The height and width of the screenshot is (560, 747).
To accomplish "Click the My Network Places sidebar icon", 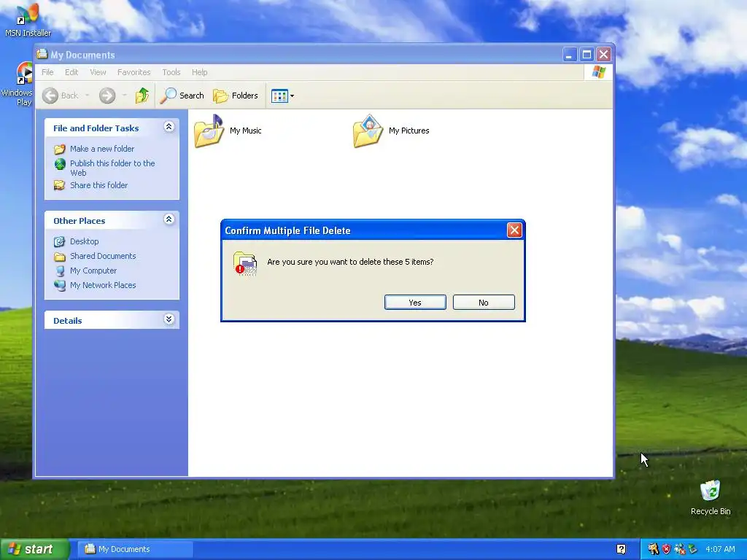I will point(60,285).
